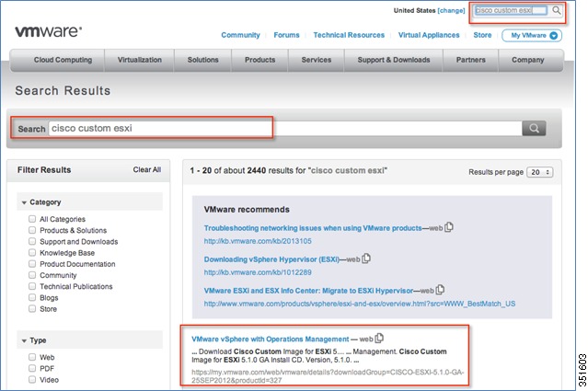Open the kb.vmware.com/kb/2013105 URL
588x391 pixels.
click(258, 241)
